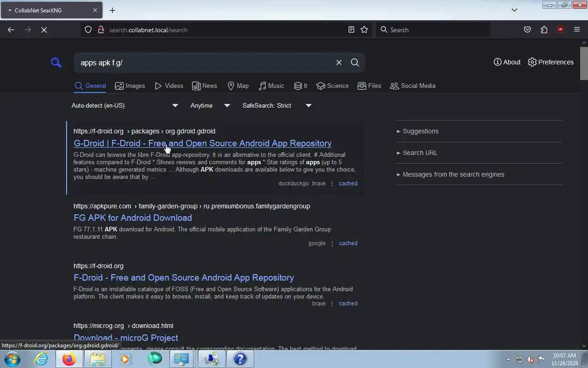Click Firefox icon in taskbar
This screenshot has height=368, width=588.
(x=69, y=359)
